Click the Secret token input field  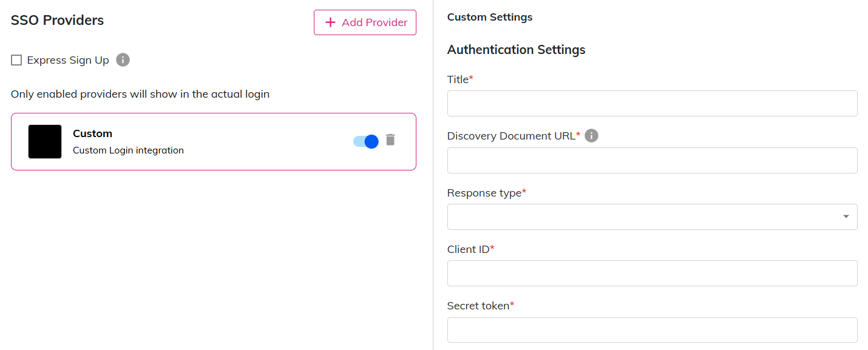tap(652, 330)
